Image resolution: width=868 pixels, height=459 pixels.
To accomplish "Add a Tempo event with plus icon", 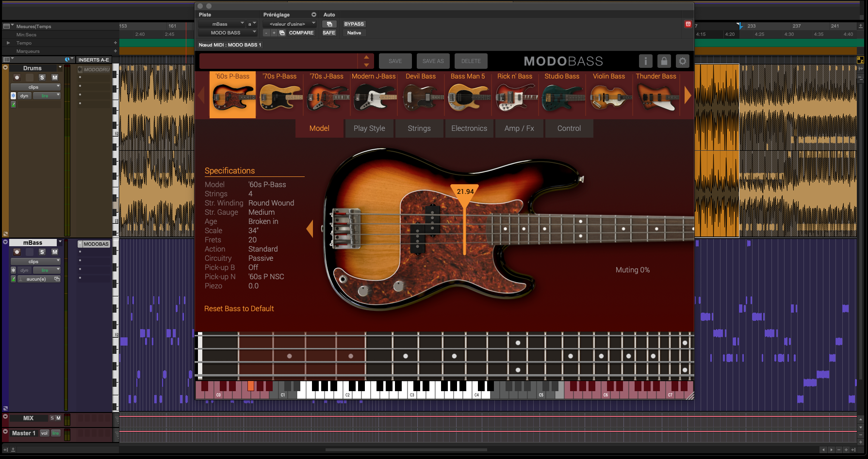I will (115, 43).
